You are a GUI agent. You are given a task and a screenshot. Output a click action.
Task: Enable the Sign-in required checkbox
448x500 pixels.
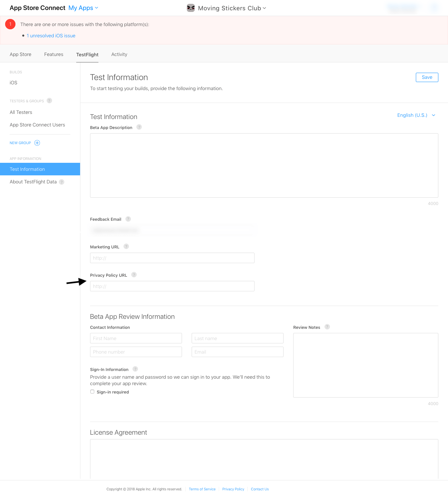[x=92, y=392]
